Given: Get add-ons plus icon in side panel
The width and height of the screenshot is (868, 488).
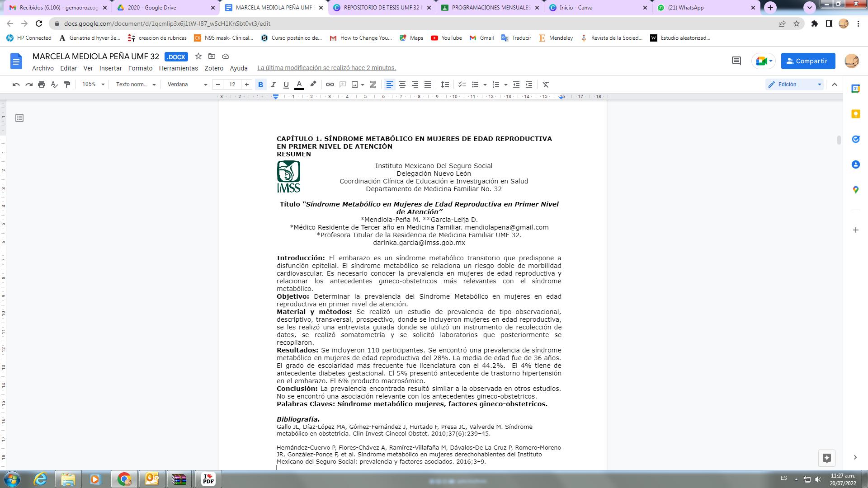Looking at the screenshot, I should coord(855,230).
